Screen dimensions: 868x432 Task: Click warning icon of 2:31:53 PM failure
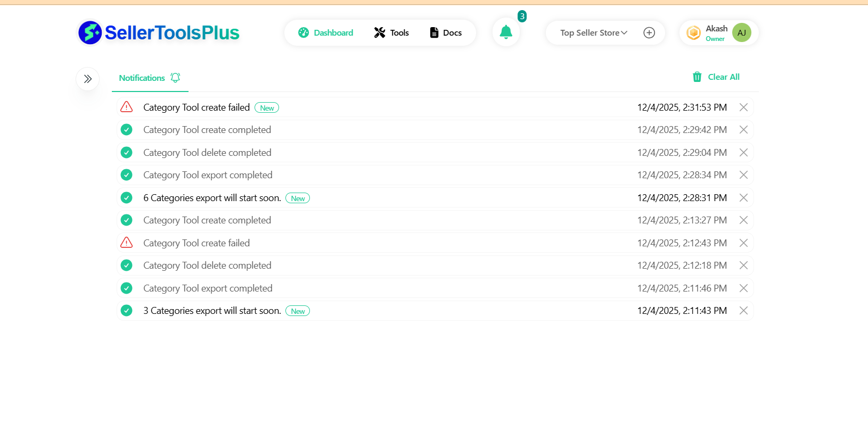click(127, 107)
